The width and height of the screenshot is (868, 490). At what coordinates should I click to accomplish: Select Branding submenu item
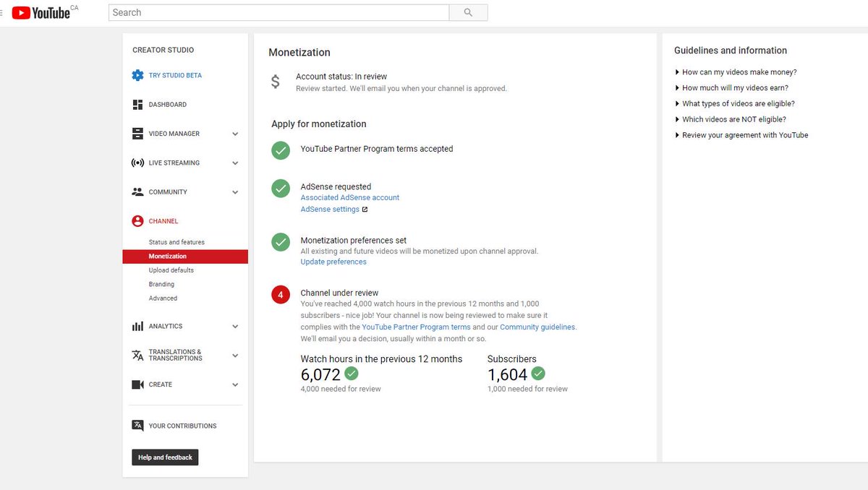(x=161, y=284)
